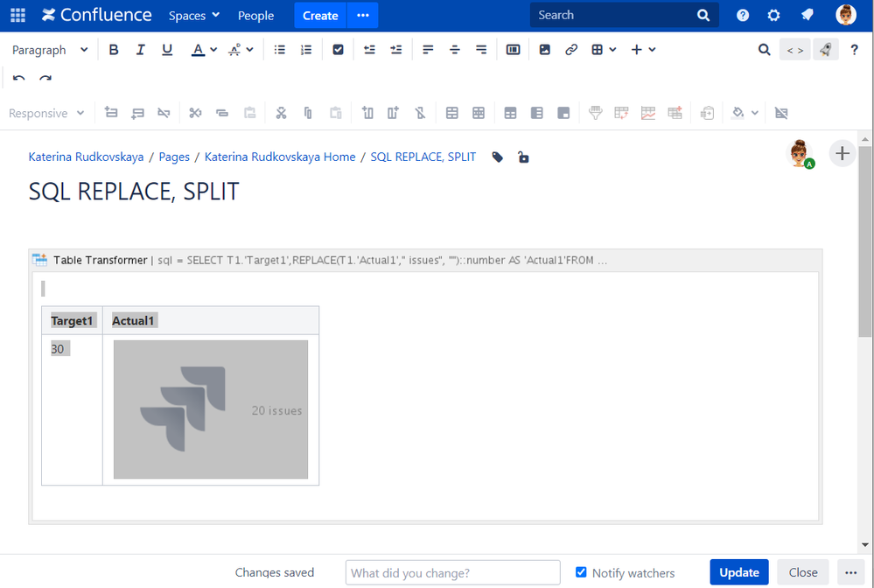Open the Paragraph style dropdown

coord(50,50)
